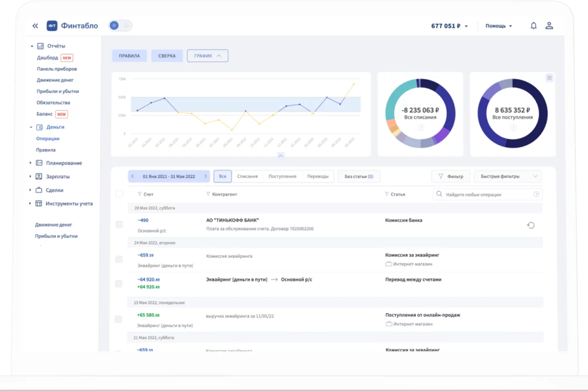
Task: Click help icon in search operations field
Action: 537,194
